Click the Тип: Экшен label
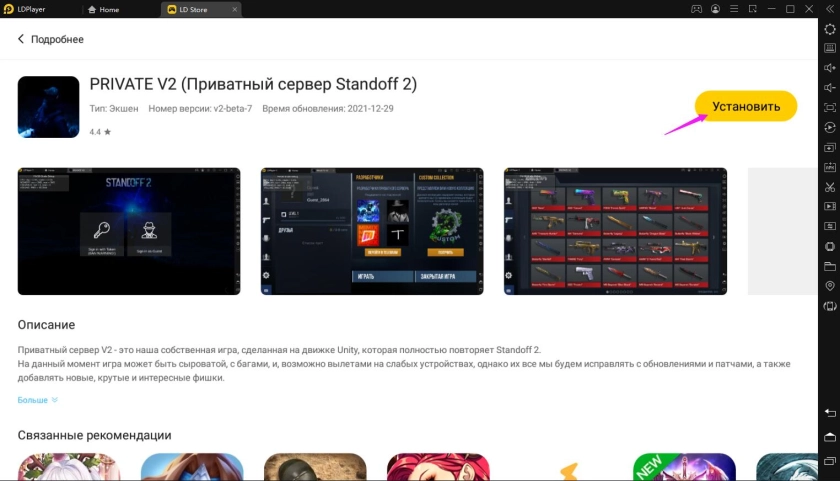840x481 pixels. tap(114, 108)
